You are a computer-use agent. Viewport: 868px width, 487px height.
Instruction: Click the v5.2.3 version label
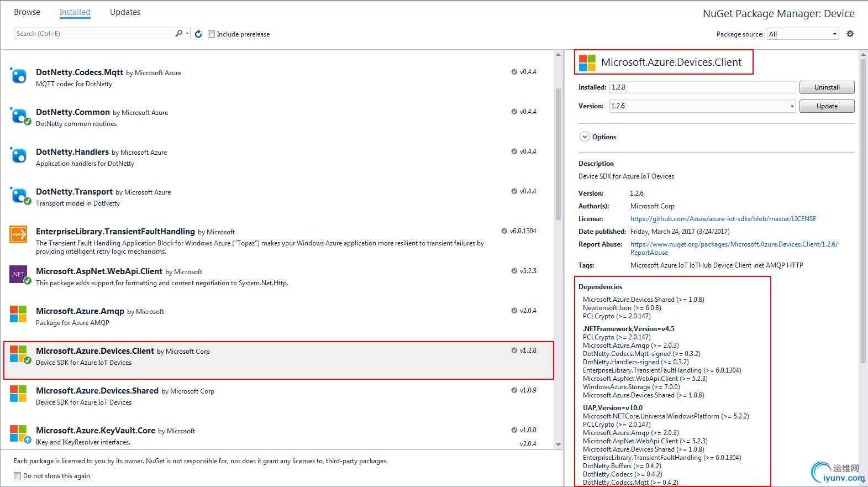pos(528,271)
